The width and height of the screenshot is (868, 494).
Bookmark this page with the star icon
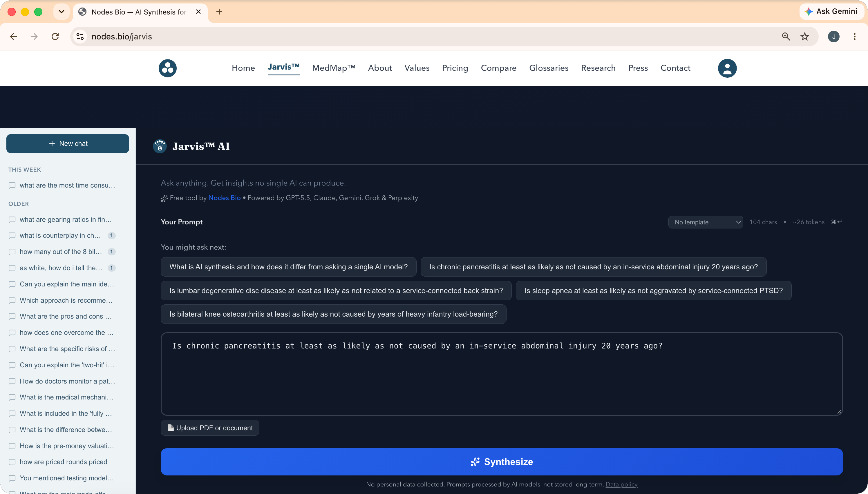[x=804, y=36]
